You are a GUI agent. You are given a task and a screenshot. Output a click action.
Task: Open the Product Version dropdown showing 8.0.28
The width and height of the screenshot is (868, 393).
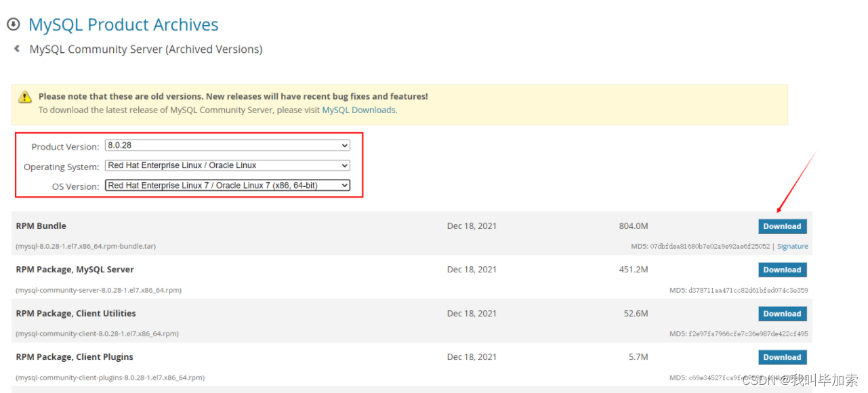click(228, 145)
